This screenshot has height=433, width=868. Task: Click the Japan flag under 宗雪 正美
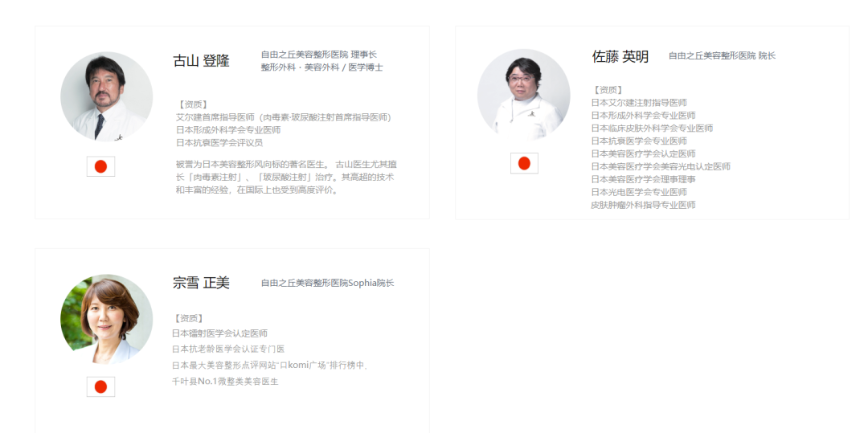[x=100, y=387]
